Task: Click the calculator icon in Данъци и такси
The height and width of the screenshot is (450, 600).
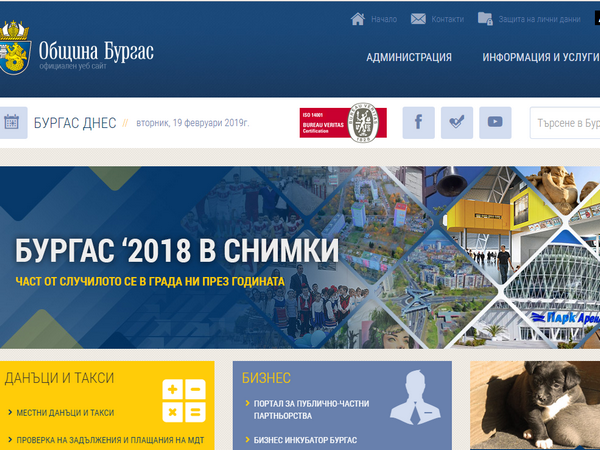Action: 184,401
